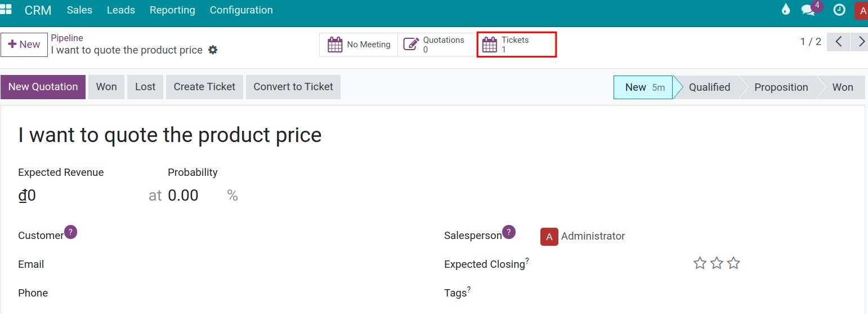
Task: Set priority to first star
Action: click(700, 263)
